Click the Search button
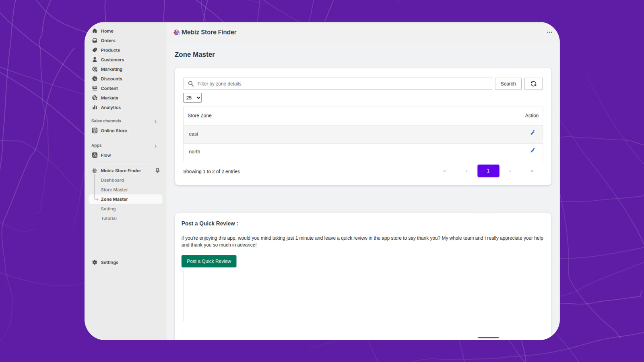The height and width of the screenshot is (362, 644). 508,84
